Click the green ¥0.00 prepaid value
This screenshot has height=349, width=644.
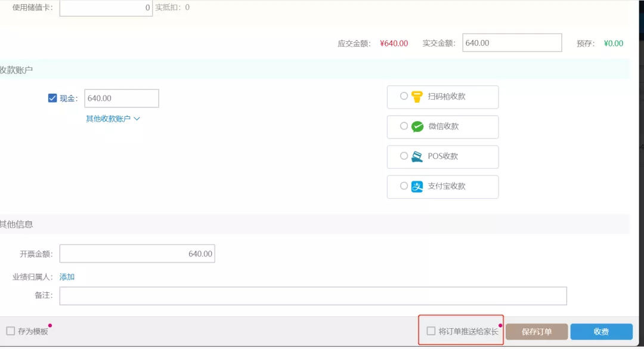613,44
